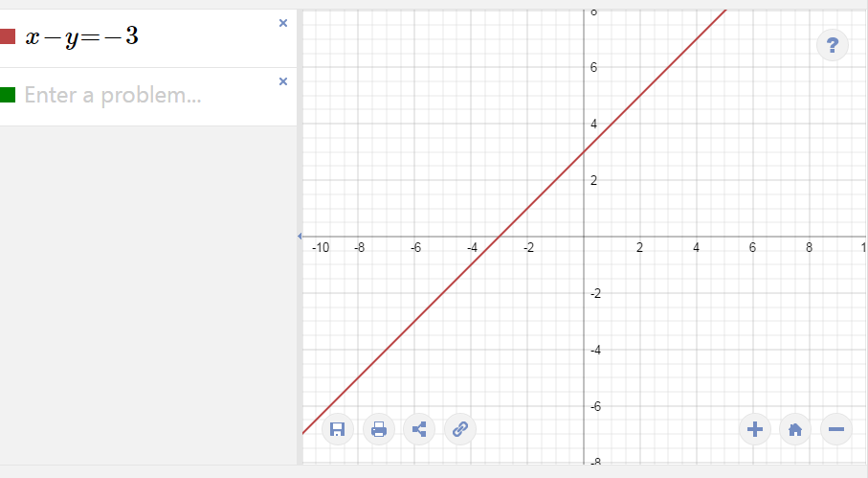Viewport: 868px width, 478px height.
Task: Click the red line's x-intercept at −3
Action: (x=499, y=237)
